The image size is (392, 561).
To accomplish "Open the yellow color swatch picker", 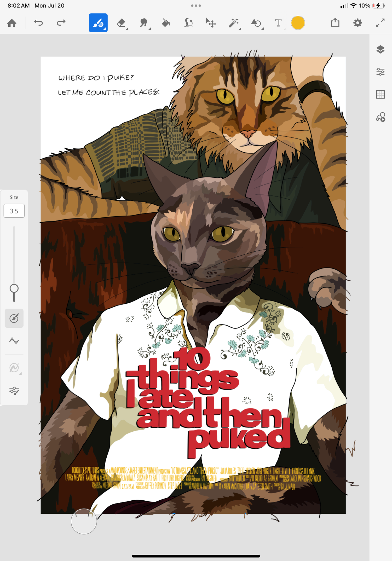I will pyautogui.click(x=298, y=23).
